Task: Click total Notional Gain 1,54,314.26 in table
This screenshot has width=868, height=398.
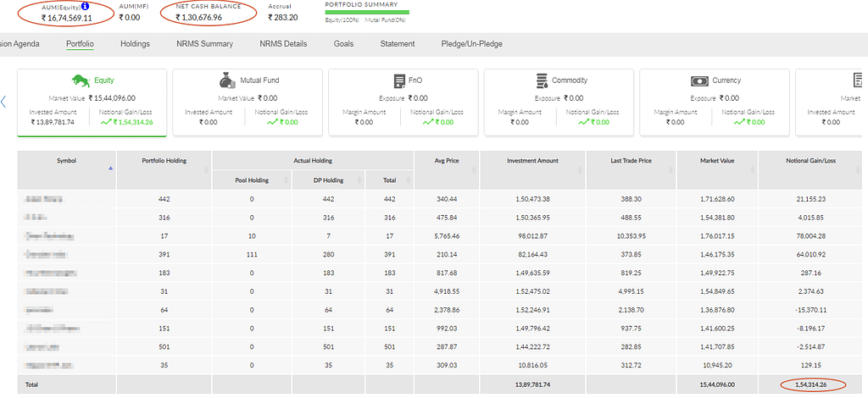Action: [811, 384]
